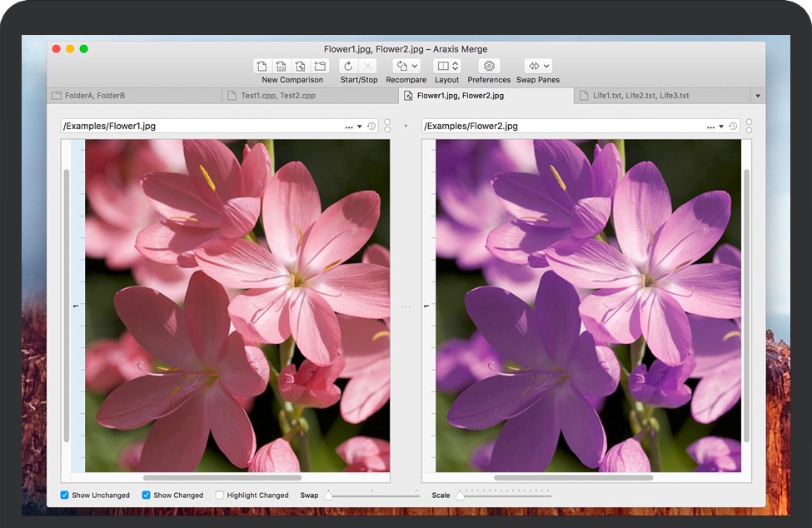This screenshot has height=528, width=812.
Task: Open the Layout selector
Action: click(447, 66)
